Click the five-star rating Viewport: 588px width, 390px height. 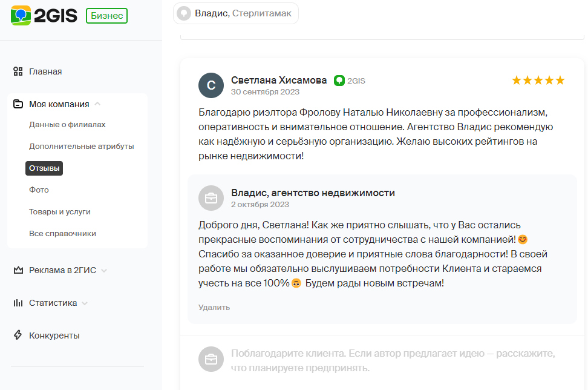538,81
